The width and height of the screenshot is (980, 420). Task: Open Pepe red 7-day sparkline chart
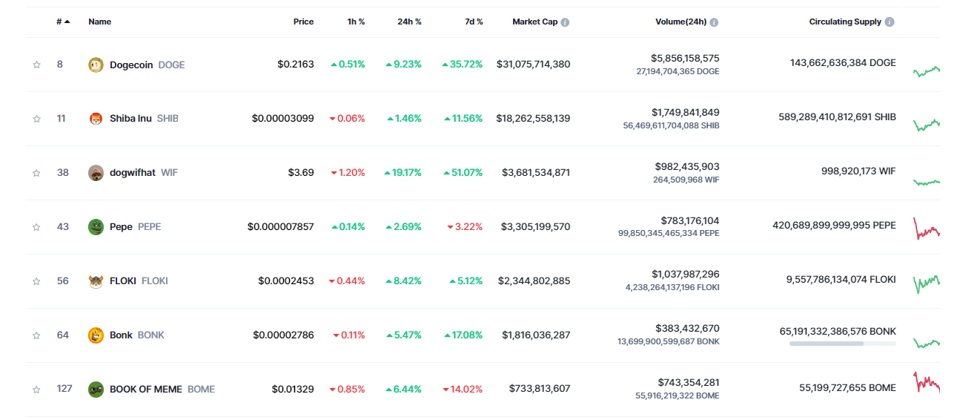click(927, 228)
